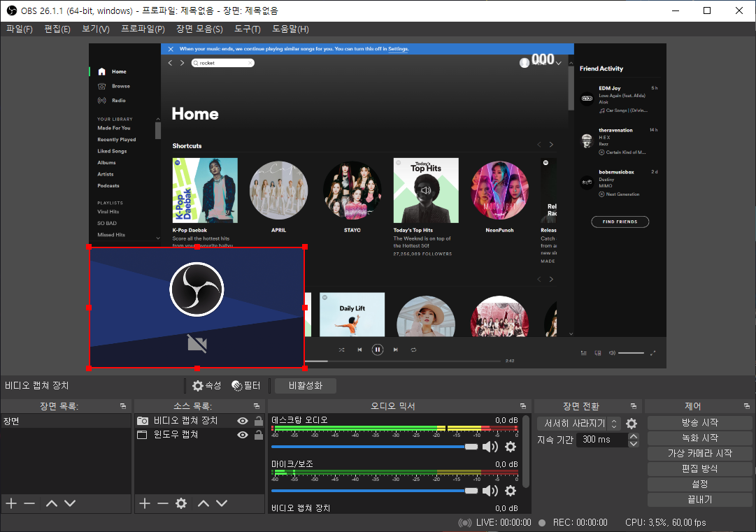Click 방송 시작 start streaming button

tap(699, 423)
